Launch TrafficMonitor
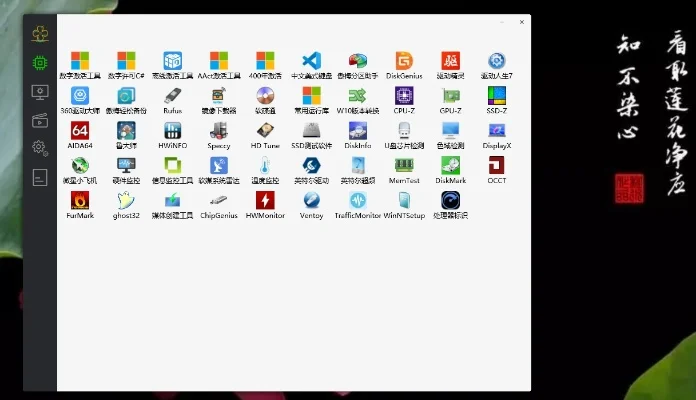This screenshot has width=696, height=400. click(x=358, y=205)
